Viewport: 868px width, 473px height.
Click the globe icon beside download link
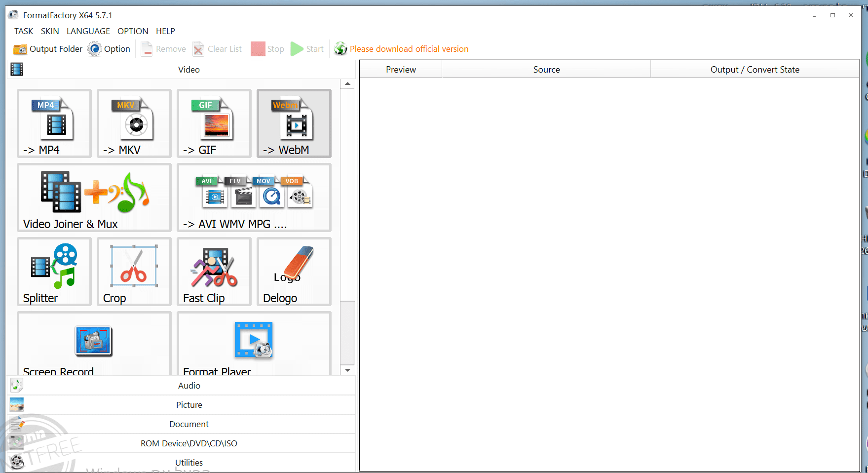click(x=340, y=49)
